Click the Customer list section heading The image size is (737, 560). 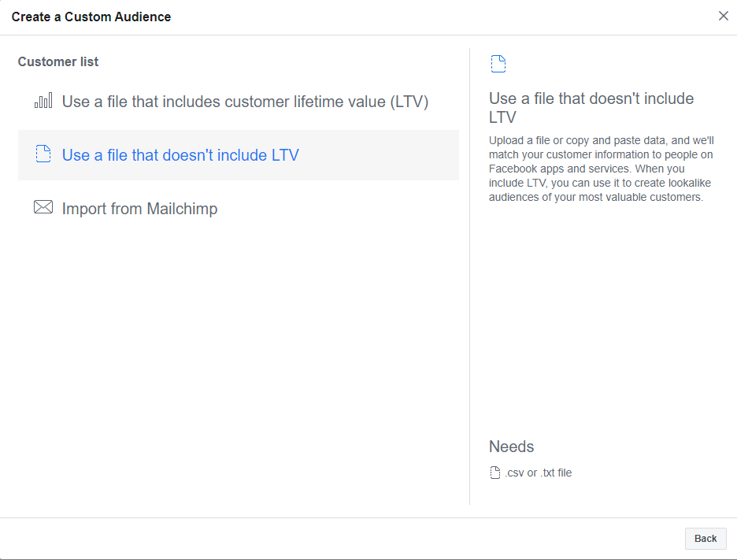[58, 61]
